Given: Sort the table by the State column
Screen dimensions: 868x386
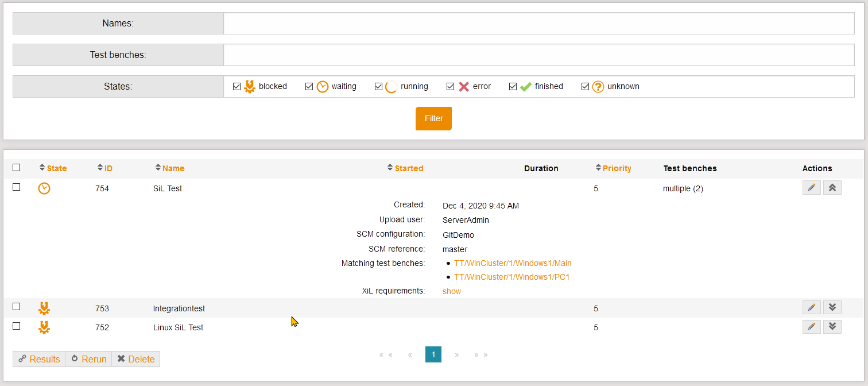Looking at the screenshot, I should (56, 168).
